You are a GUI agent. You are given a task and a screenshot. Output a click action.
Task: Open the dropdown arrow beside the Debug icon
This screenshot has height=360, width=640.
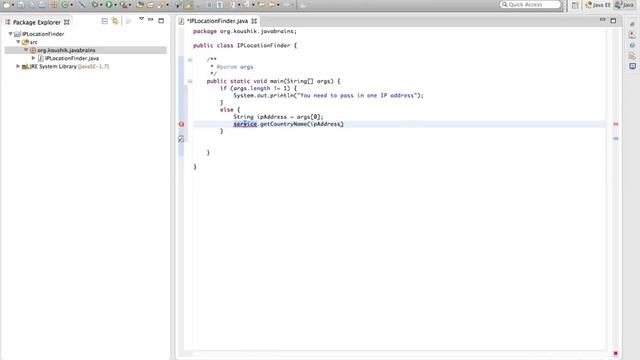click(101, 5)
